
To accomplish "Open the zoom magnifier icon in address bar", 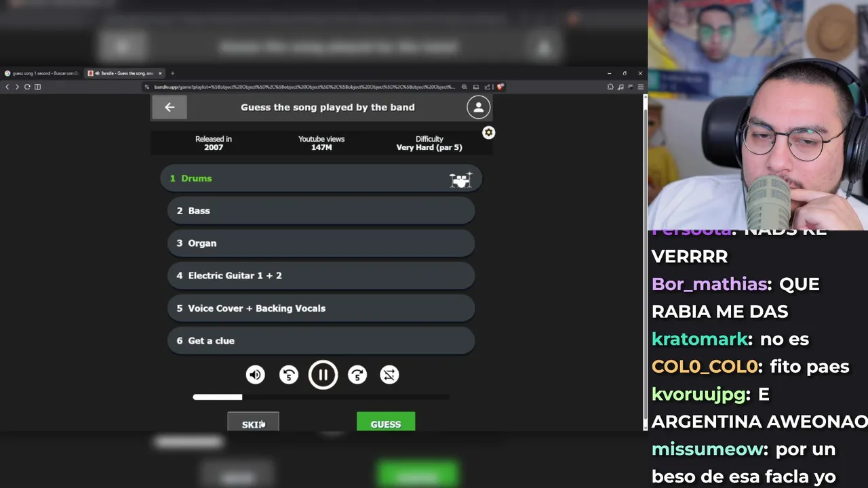I will (x=465, y=87).
